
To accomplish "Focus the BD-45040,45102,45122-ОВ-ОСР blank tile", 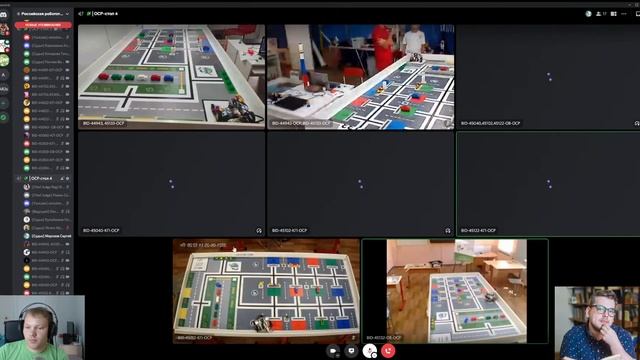I will coord(548,76).
